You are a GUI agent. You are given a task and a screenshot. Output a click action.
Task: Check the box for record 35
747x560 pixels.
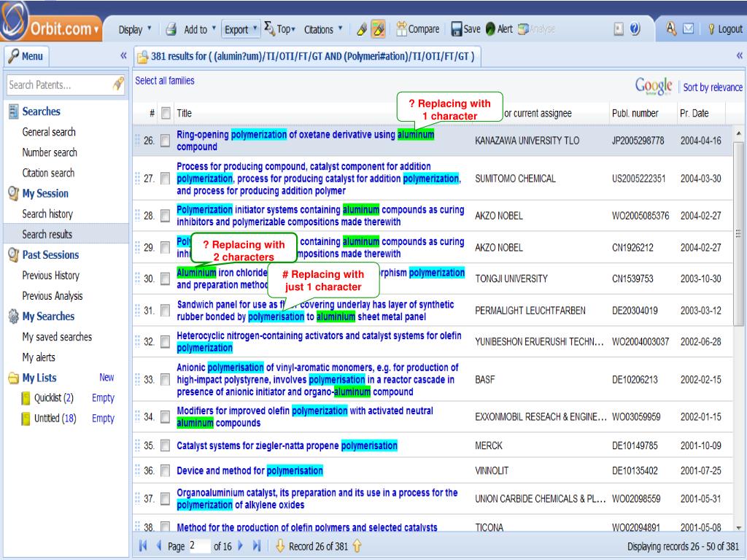(x=166, y=446)
